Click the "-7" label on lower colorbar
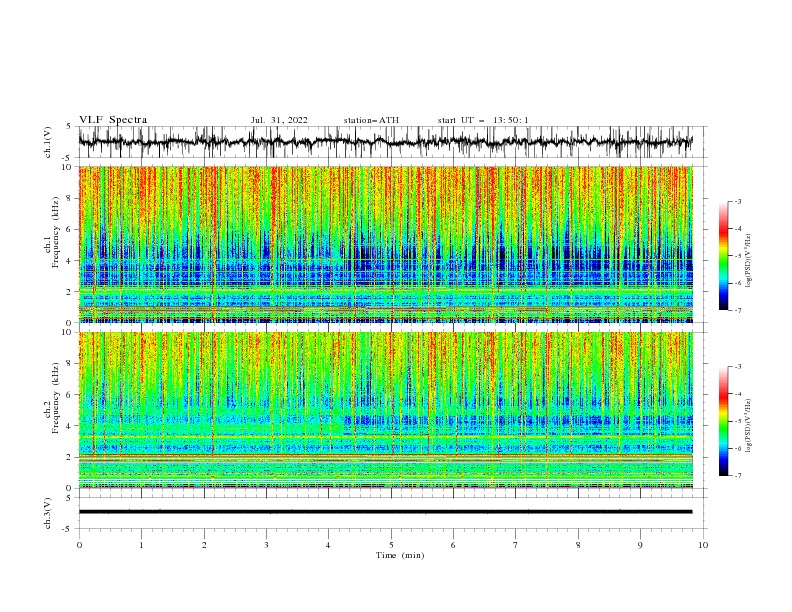Viewport: 792px width, 612px height. click(x=738, y=476)
